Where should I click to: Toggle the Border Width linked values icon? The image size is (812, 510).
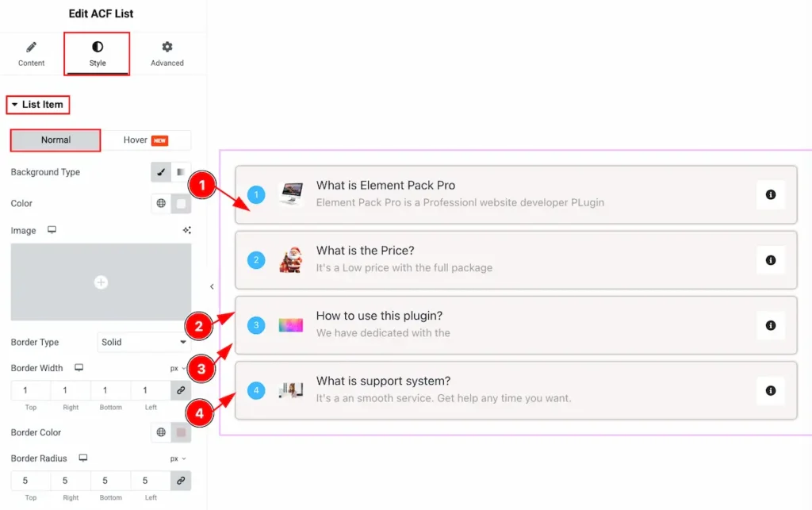point(181,390)
